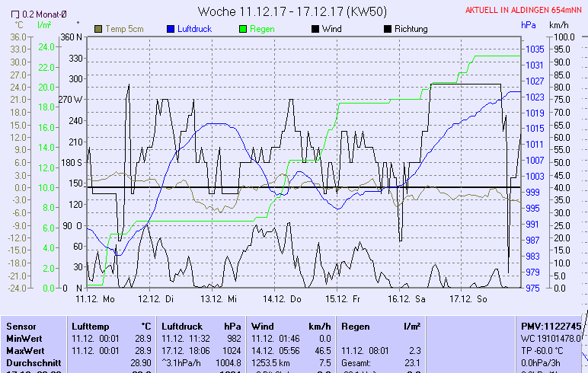The width and height of the screenshot is (588, 373).
Task: Select the 17.12. So day label
Action: tap(468, 298)
